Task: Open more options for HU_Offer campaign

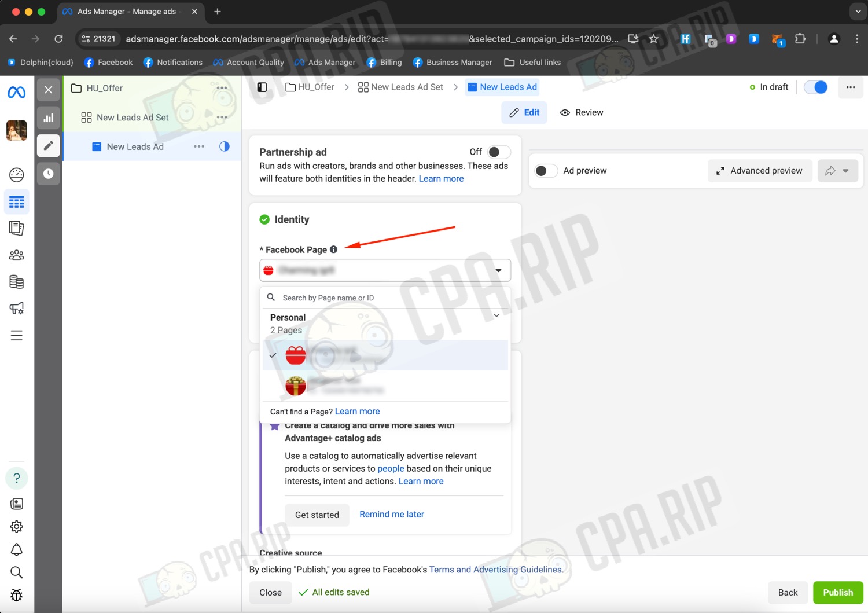Action: coord(222,88)
